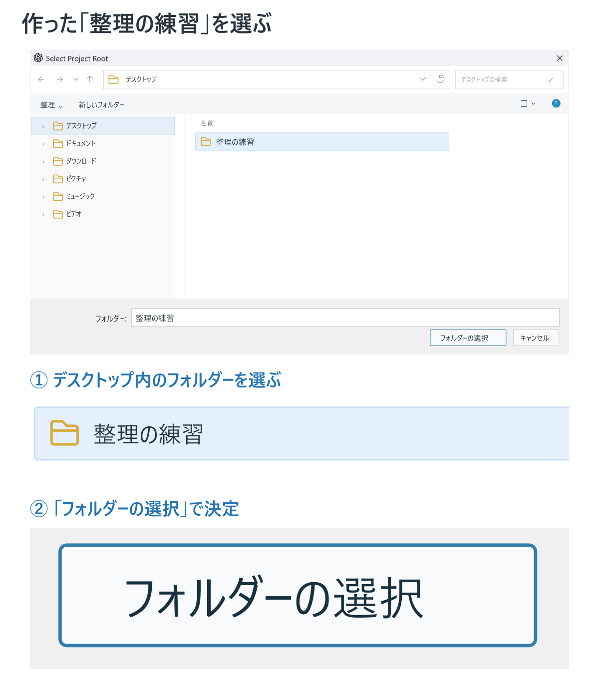599x700 pixels.
Task: Open recent locations chevron
Action: click(x=76, y=79)
